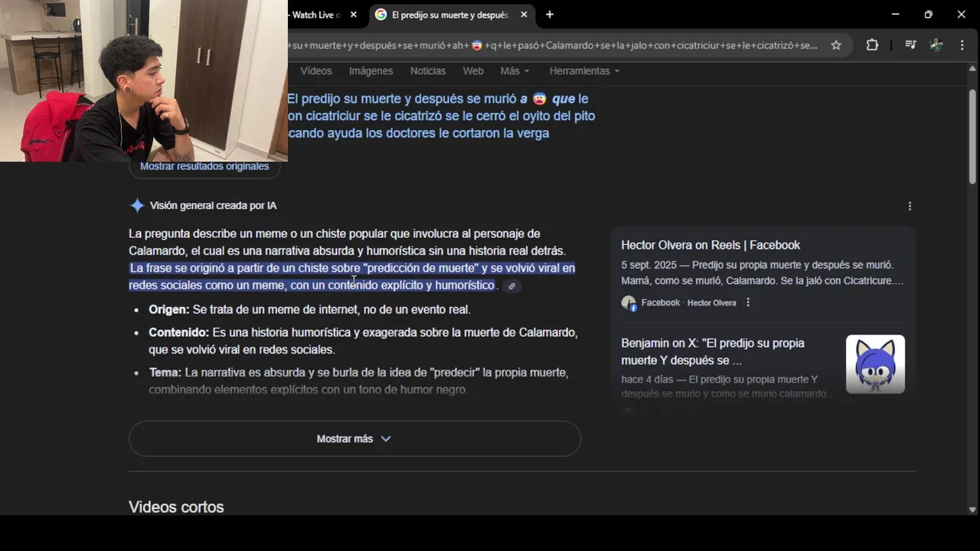Open Hector Olvera on Reels Facebook result
The image size is (980, 551).
[x=710, y=245]
